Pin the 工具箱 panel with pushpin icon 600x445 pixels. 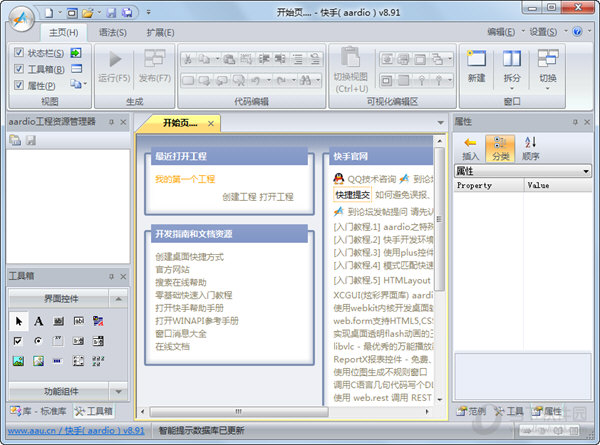click(x=111, y=276)
